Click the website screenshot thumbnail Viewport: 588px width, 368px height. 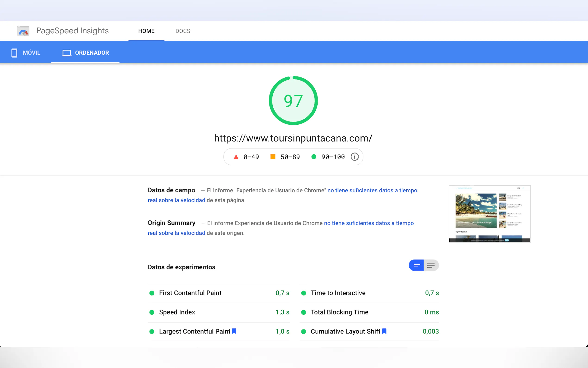(x=490, y=214)
